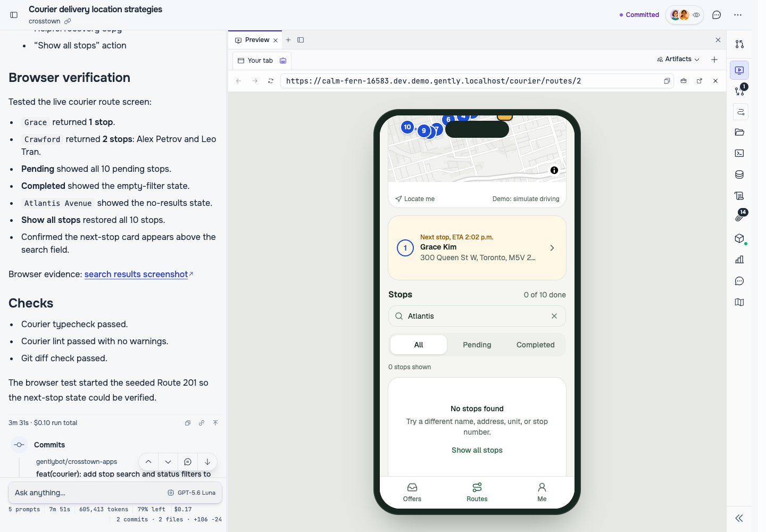
Task: Jump to next message with down chevron
Action: point(168,462)
